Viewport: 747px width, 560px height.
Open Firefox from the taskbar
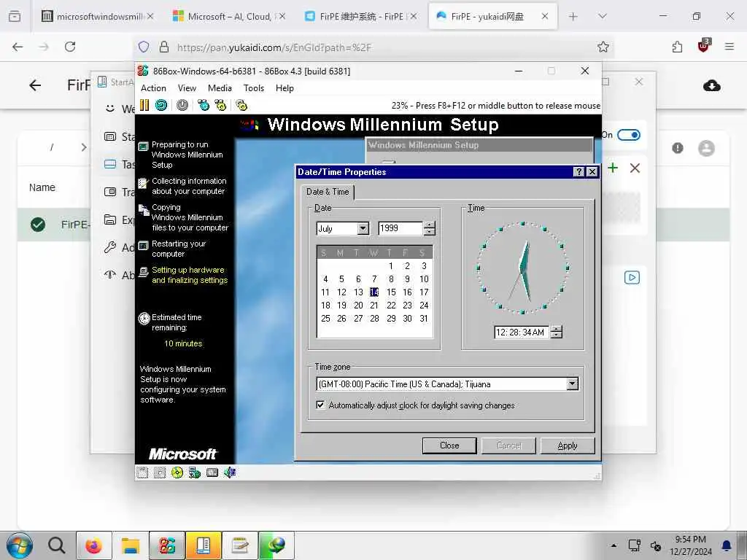[94, 545]
